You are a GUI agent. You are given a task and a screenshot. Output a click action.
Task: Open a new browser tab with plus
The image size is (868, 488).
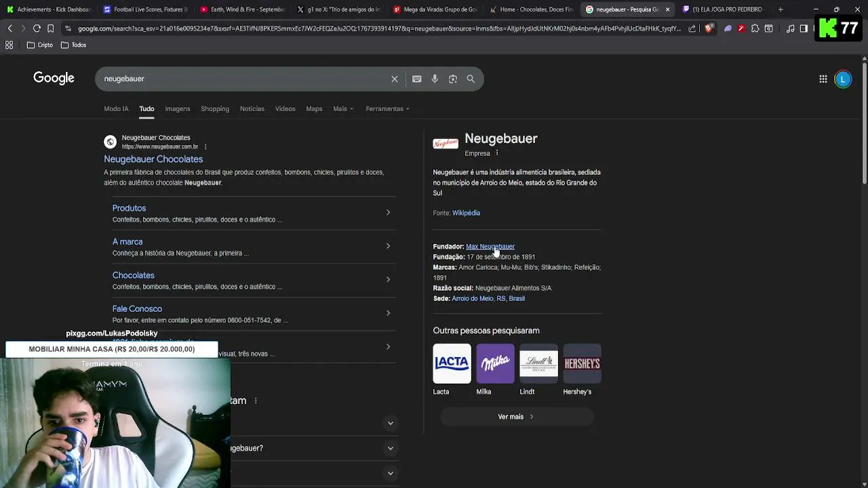click(781, 9)
